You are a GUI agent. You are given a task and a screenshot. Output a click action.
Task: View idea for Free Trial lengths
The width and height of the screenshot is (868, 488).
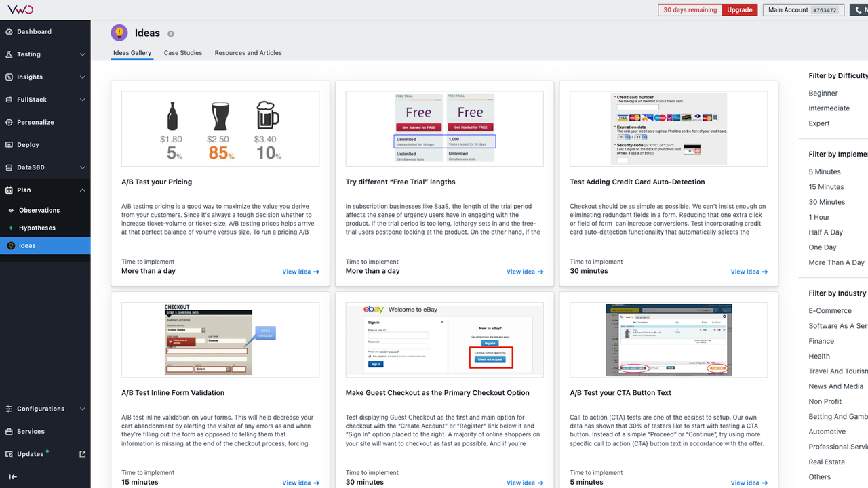525,272
